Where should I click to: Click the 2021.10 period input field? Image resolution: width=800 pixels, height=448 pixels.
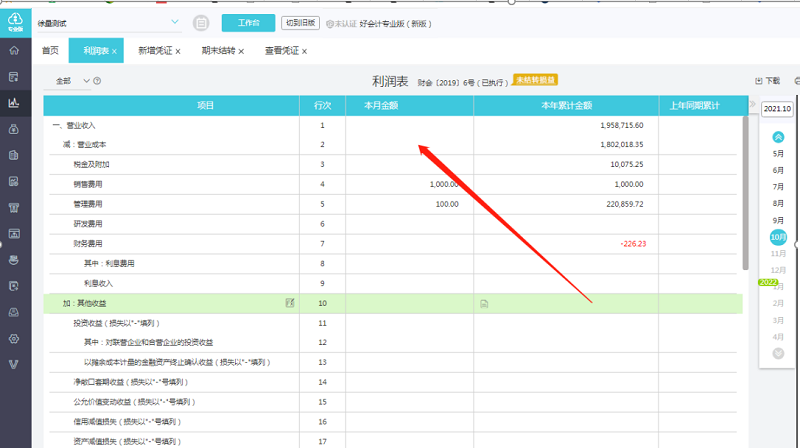tap(777, 109)
